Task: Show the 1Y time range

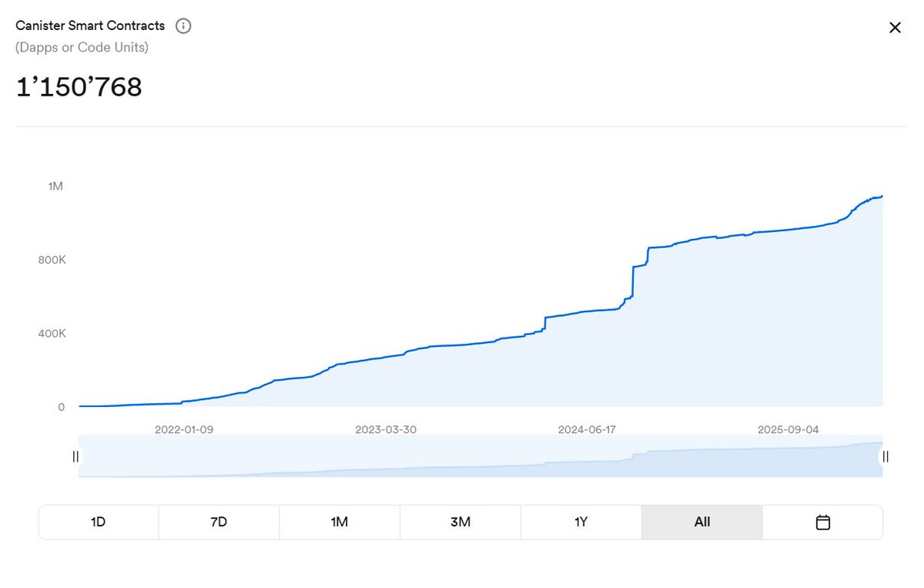Action: click(x=581, y=522)
